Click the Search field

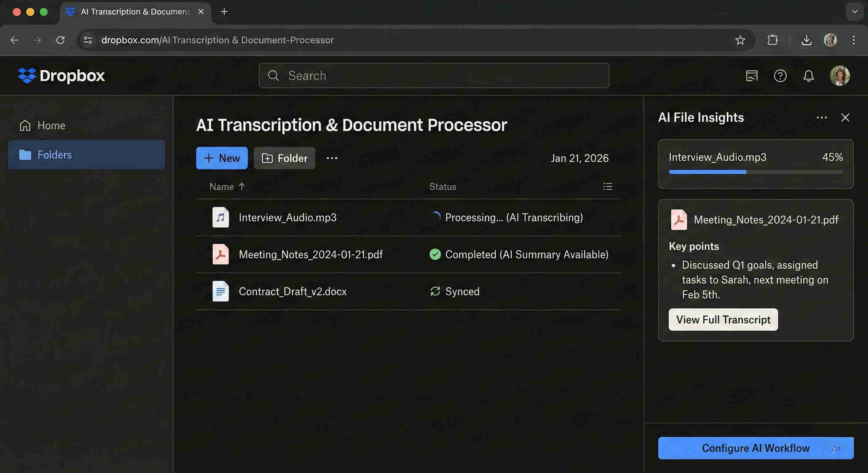pyautogui.click(x=434, y=75)
